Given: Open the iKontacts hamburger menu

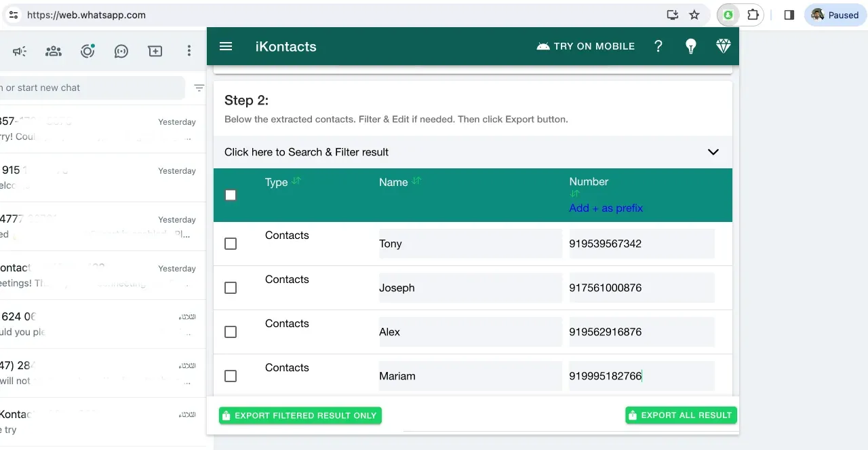Looking at the screenshot, I should click(226, 46).
